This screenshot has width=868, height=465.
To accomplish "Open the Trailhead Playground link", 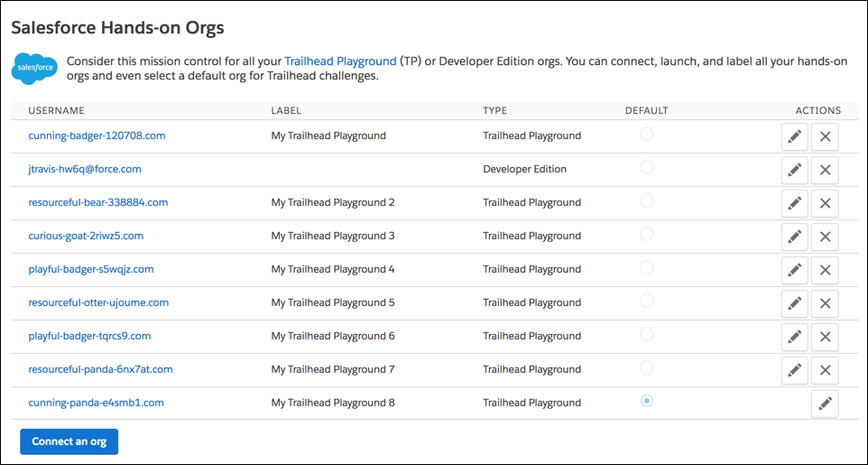I will [340, 61].
